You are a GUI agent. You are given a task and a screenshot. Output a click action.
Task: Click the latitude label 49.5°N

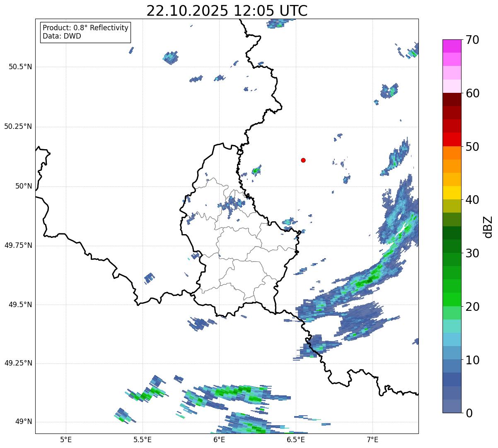20,305
